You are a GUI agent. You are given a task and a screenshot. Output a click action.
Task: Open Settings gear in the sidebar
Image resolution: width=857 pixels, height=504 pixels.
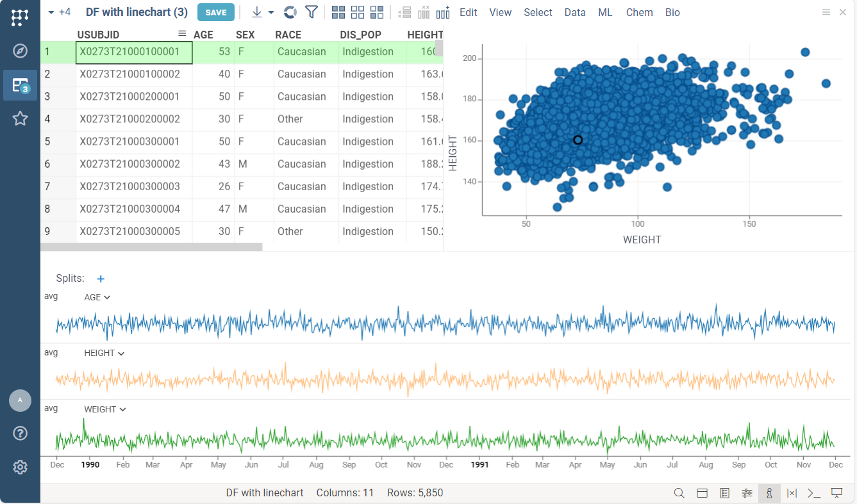click(x=20, y=467)
